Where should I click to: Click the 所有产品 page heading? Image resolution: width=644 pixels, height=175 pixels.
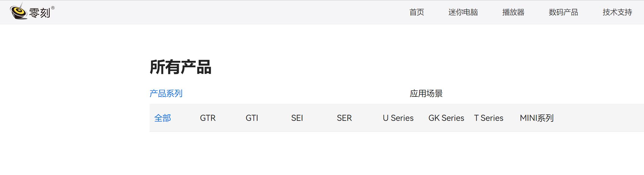pos(180,67)
